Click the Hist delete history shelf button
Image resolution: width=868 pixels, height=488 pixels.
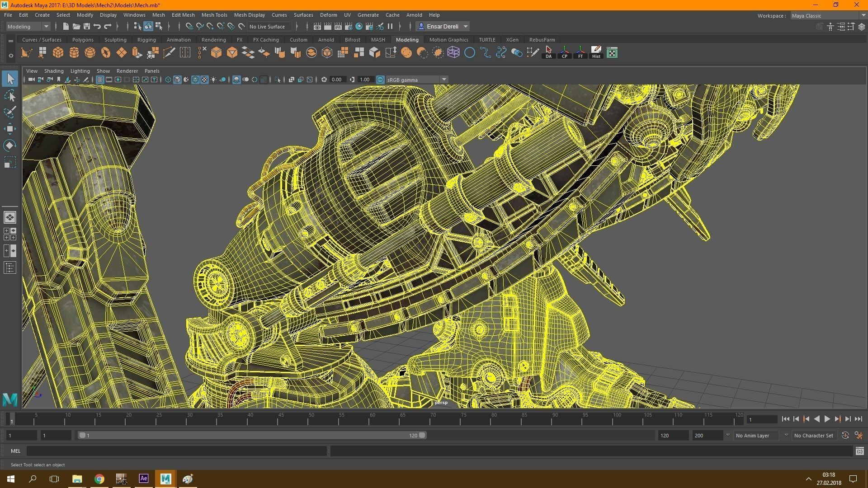(x=596, y=52)
